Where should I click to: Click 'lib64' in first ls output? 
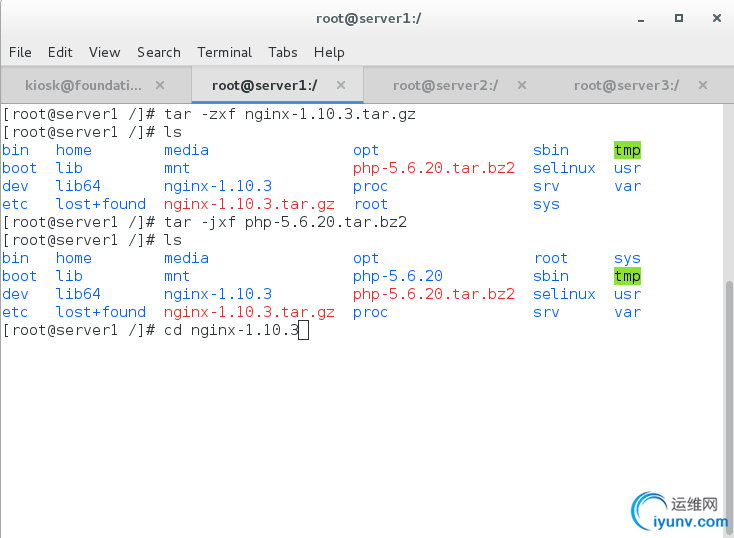pos(78,186)
